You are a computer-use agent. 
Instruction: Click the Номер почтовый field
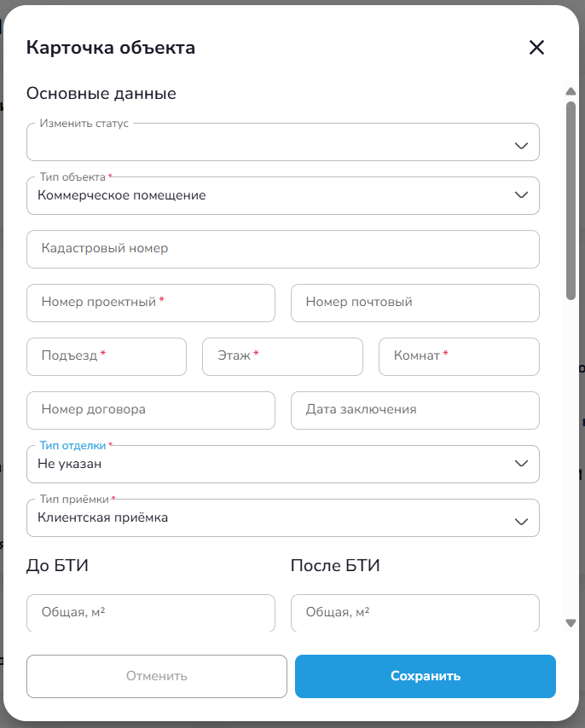[x=415, y=303]
